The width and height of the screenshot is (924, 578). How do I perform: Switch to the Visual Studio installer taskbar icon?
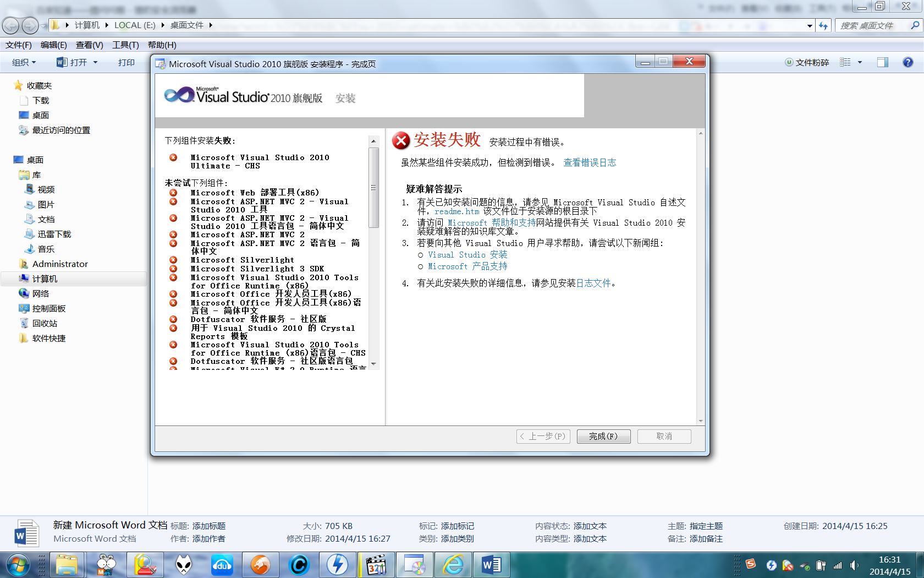[x=415, y=565]
